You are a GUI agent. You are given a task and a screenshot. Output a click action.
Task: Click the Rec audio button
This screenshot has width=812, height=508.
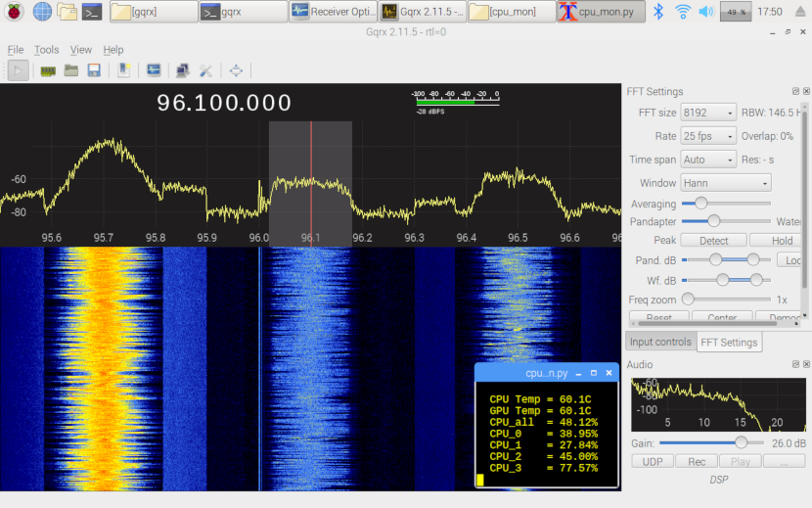696,461
